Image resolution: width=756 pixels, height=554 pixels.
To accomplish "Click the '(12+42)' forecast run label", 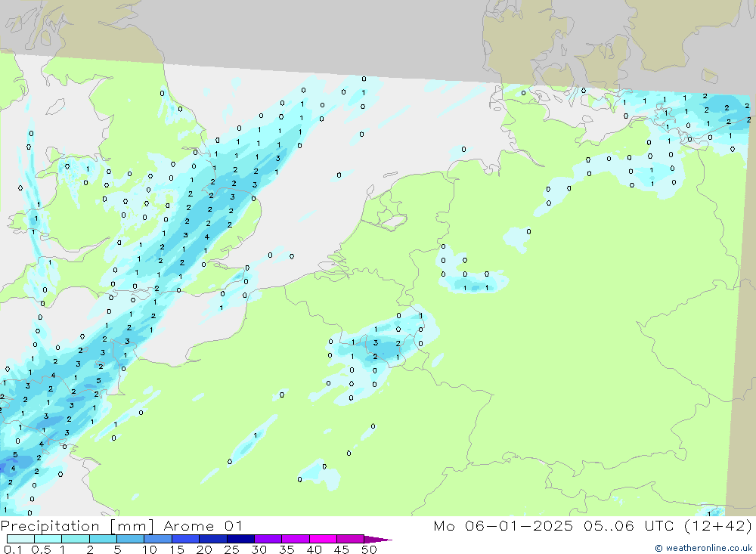I will click(x=717, y=525).
